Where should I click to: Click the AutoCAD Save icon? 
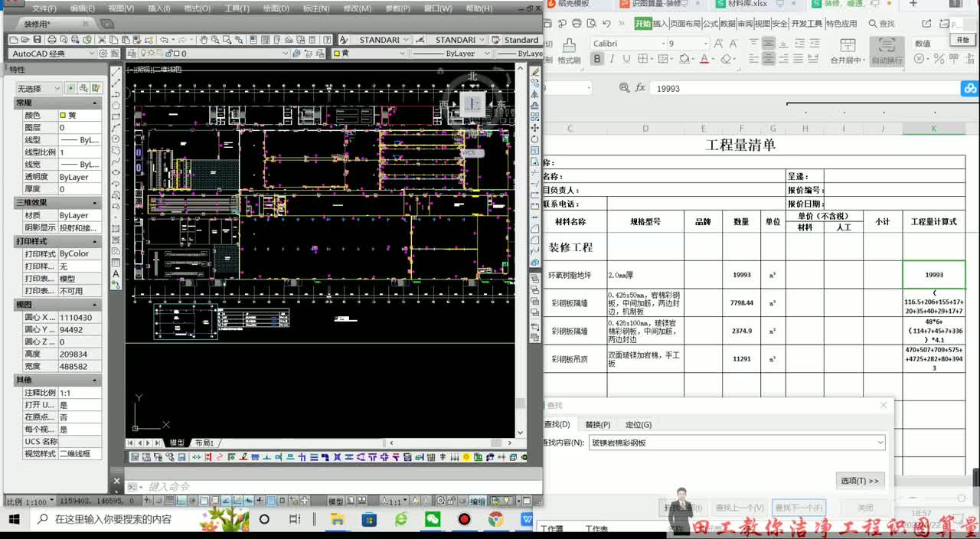point(37,40)
